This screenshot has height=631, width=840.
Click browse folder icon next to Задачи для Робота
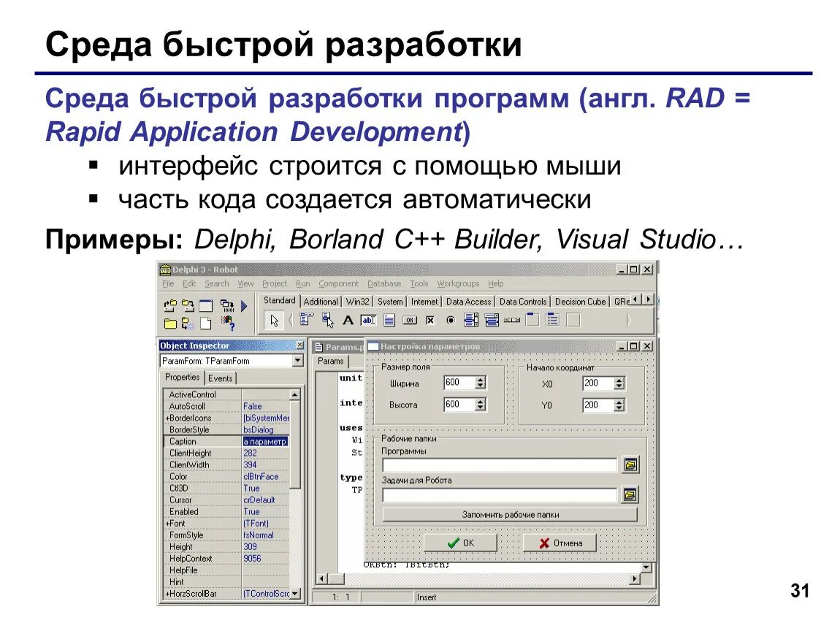pyautogui.click(x=630, y=494)
